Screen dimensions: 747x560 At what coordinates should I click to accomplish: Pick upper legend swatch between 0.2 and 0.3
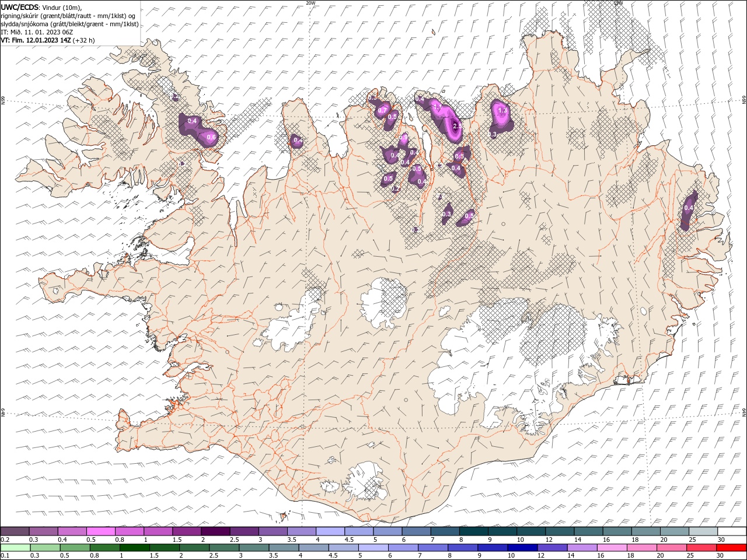(x=15, y=531)
